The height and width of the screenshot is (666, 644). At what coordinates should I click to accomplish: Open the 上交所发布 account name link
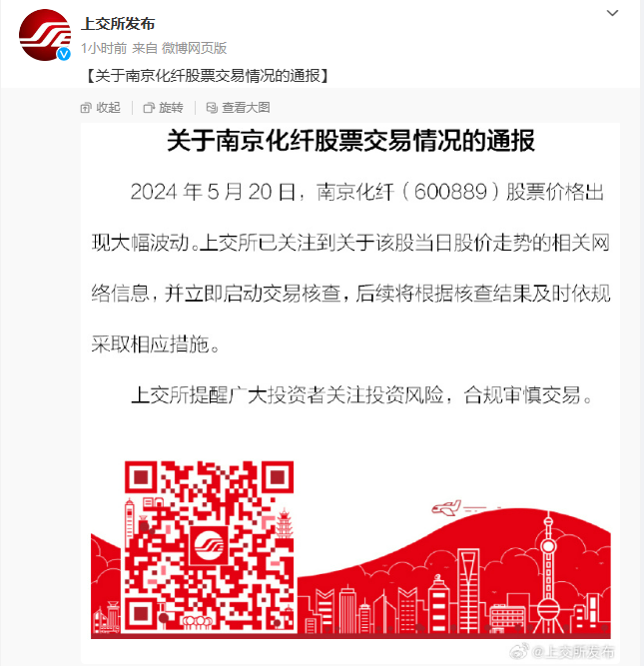118,24
